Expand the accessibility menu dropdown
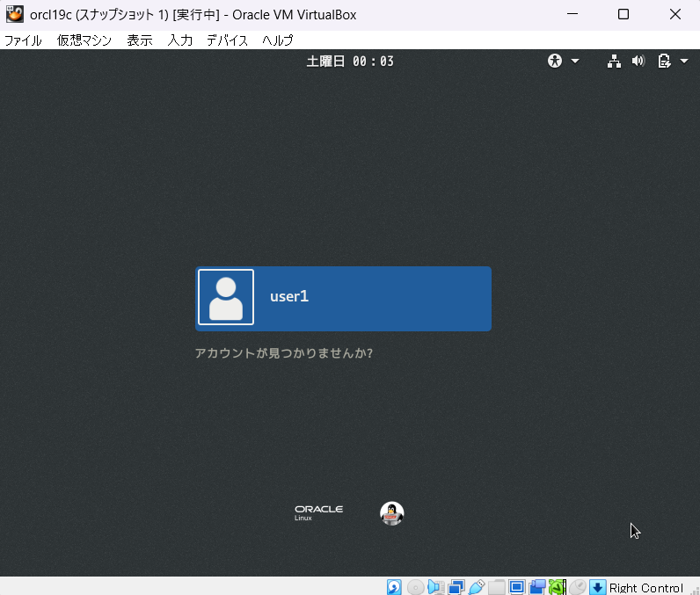The height and width of the screenshot is (595, 700). tap(564, 61)
